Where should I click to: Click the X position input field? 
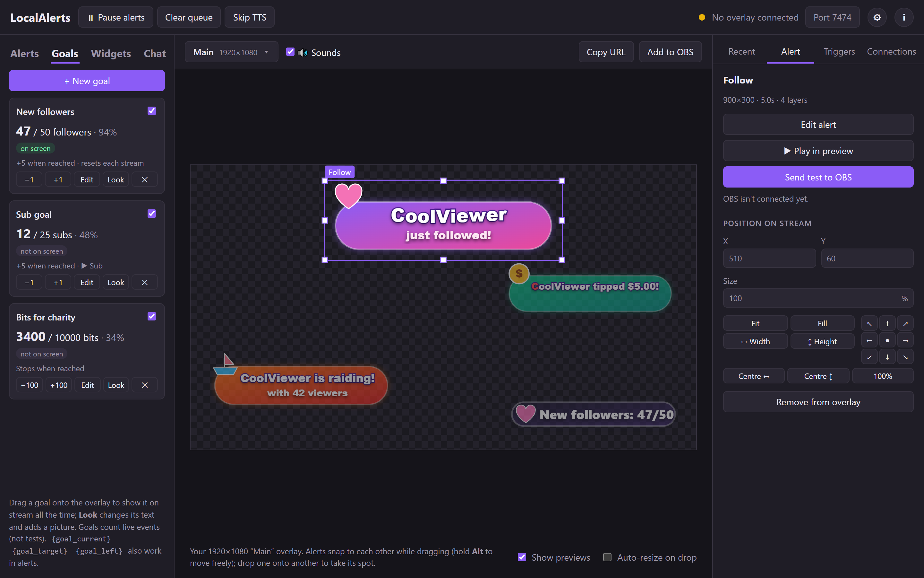tap(769, 258)
